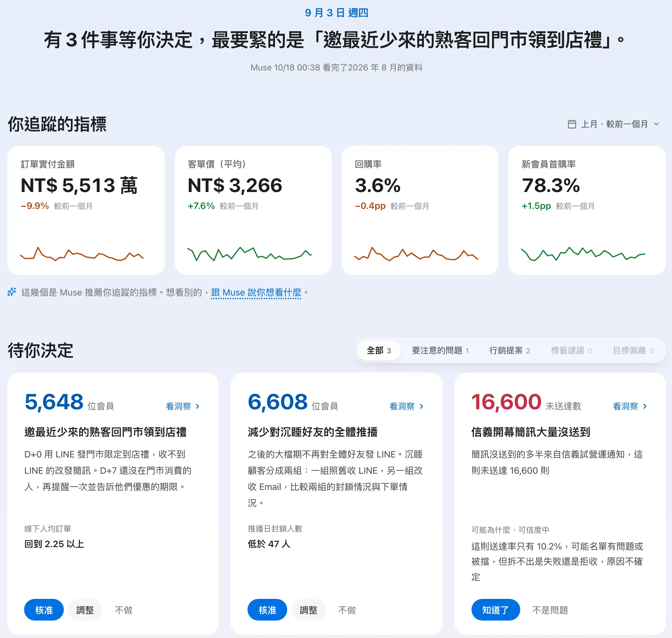Viewport: 672px width, 638px height.
Task: Open the 客單價（平均）metric card
Action: click(x=253, y=210)
